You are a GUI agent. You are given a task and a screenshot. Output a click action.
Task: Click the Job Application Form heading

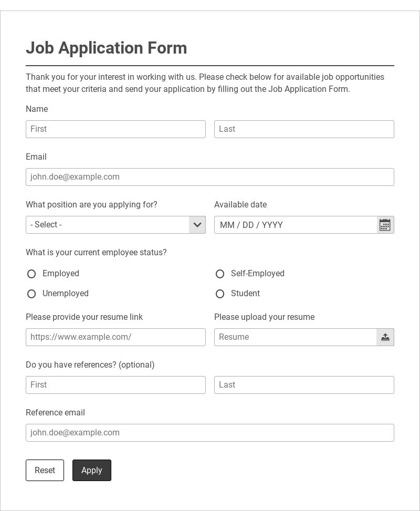pyautogui.click(x=107, y=48)
